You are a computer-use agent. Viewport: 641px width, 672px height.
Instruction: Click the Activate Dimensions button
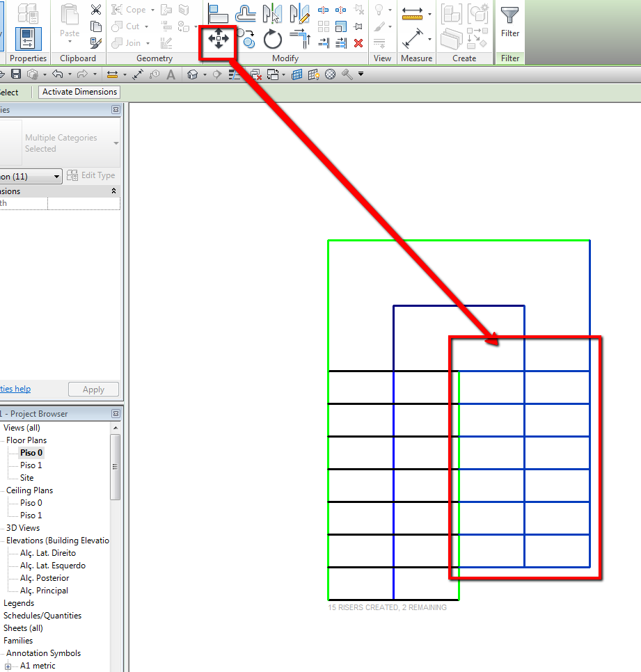(79, 92)
